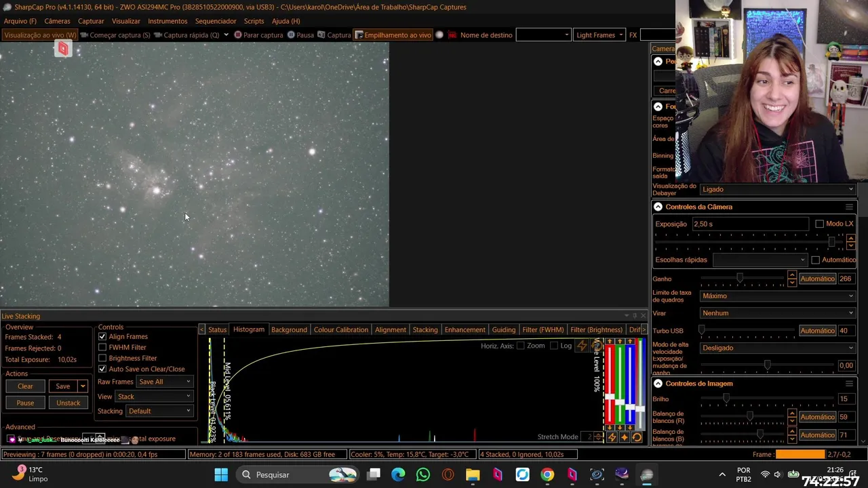Image resolution: width=868 pixels, height=488 pixels.
Task: Enable the FWHM Filter checkbox
Action: [x=102, y=347]
